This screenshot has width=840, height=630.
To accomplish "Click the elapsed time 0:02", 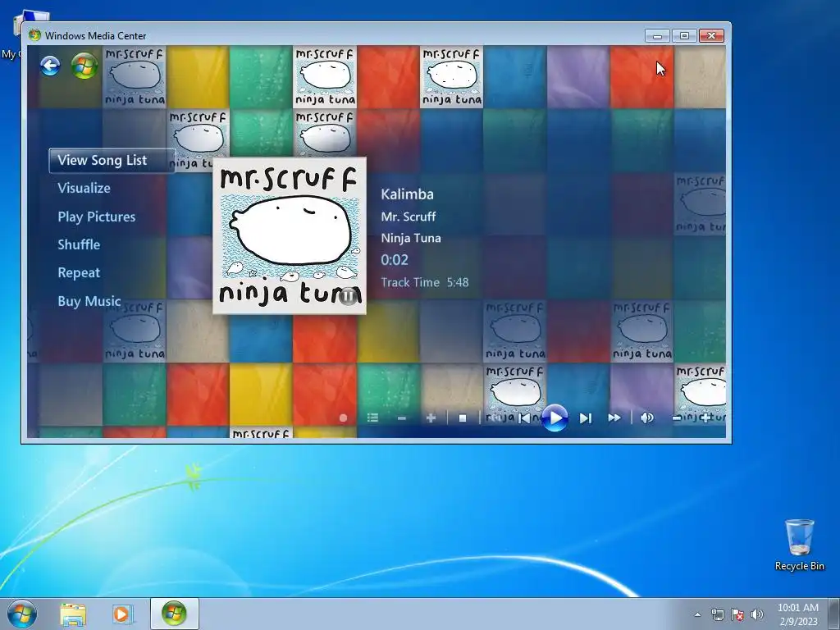I will click(x=395, y=260).
